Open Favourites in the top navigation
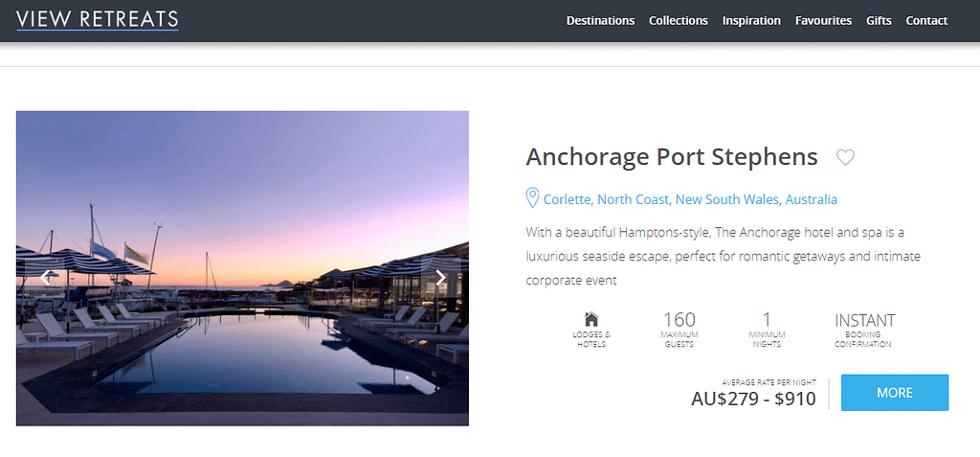This screenshot has width=980, height=457. [823, 20]
